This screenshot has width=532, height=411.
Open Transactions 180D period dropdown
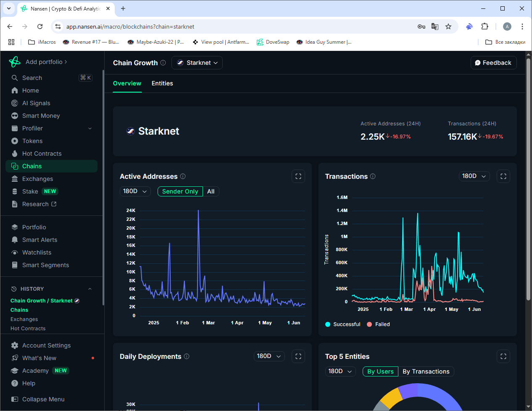[474, 176]
